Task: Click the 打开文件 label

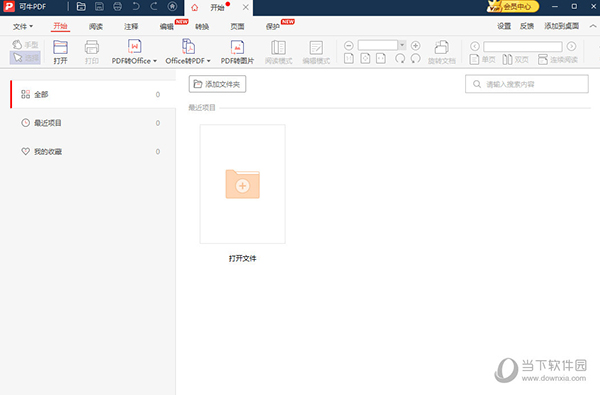Action: click(x=243, y=259)
